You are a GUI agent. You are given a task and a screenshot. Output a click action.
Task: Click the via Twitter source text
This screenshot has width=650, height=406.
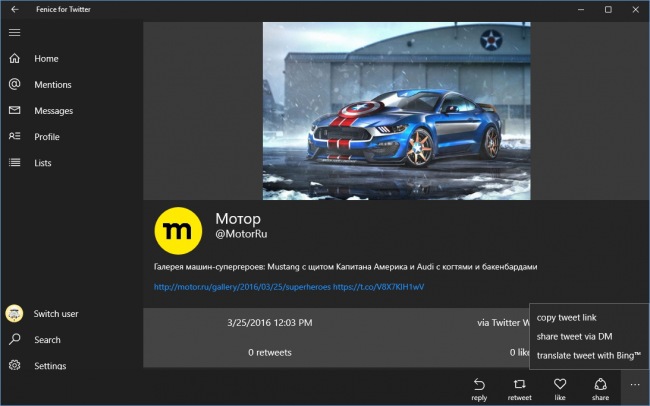(503, 323)
